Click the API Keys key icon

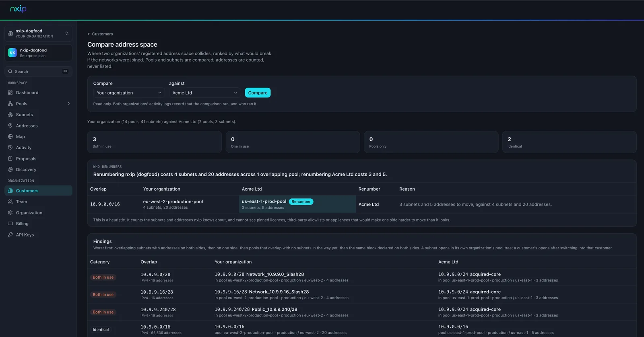pos(10,235)
